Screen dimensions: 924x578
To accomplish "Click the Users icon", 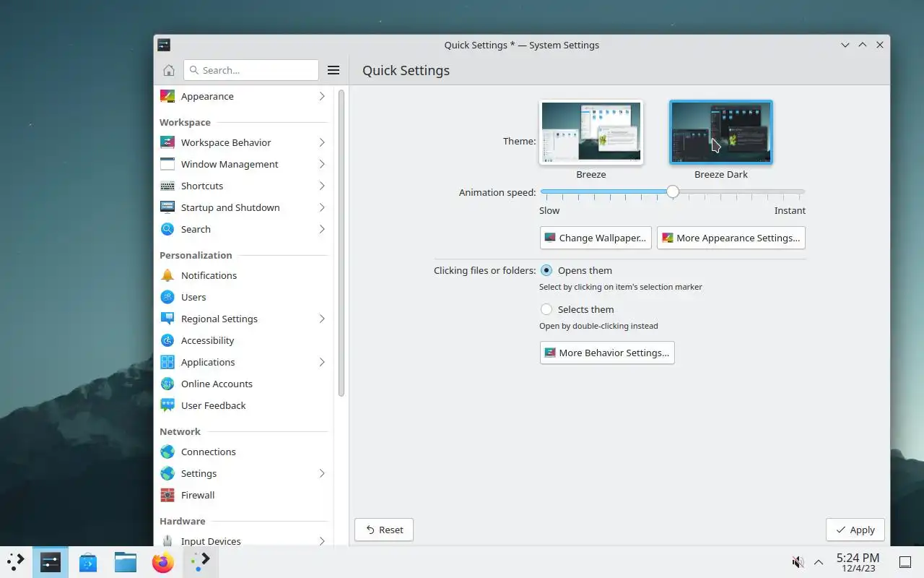I will [x=167, y=297].
